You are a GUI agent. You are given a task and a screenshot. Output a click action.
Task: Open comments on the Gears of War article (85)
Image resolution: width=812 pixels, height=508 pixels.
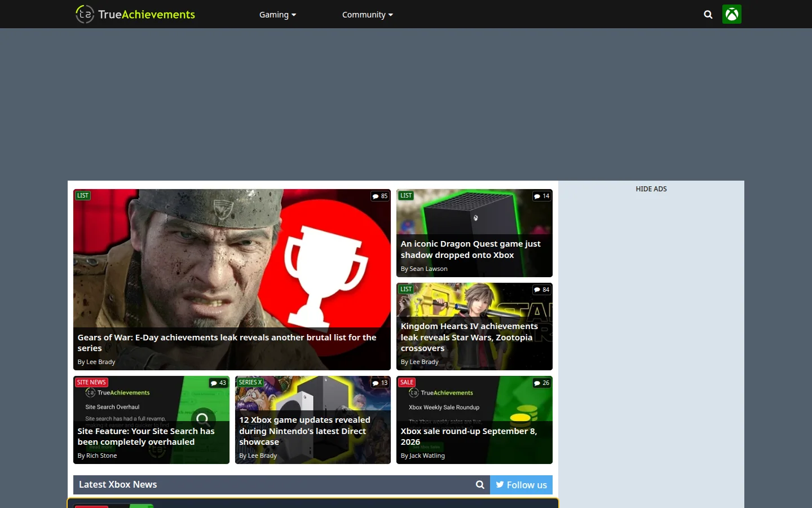pos(380,196)
